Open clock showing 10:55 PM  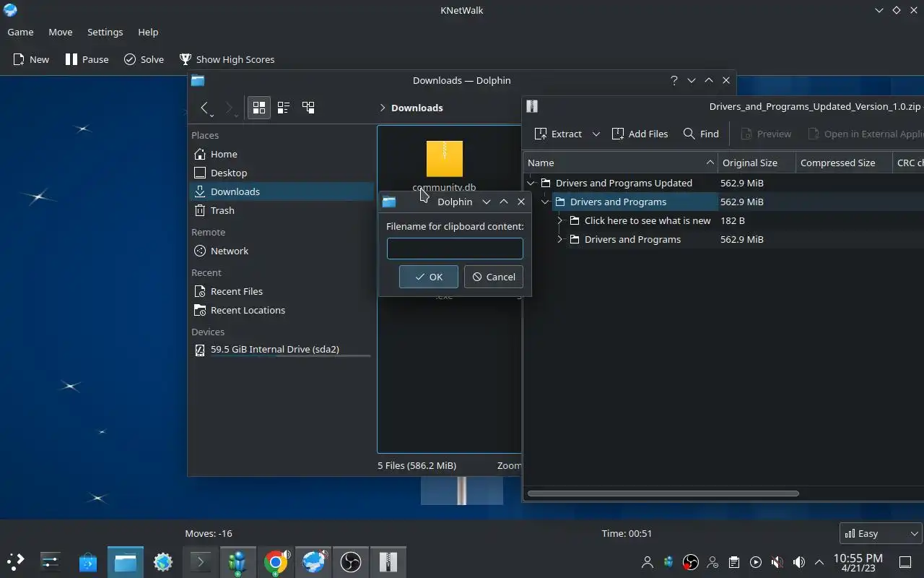click(858, 562)
